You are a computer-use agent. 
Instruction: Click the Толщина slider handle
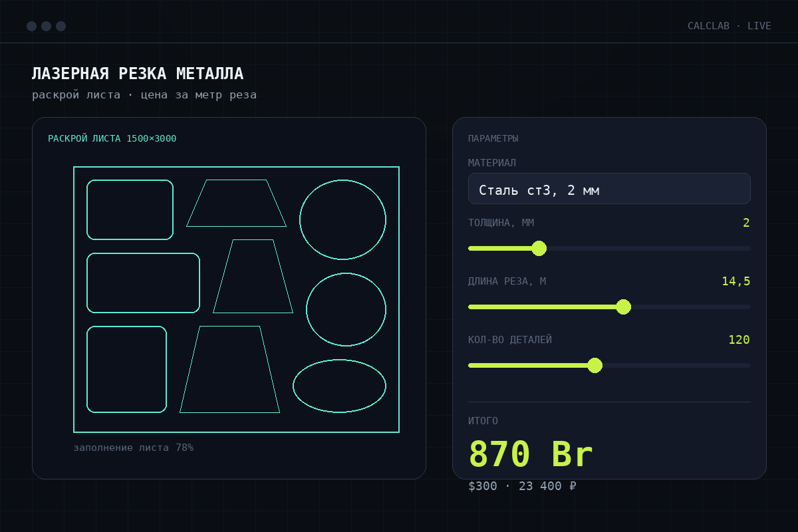pyautogui.click(x=539, y=248)
